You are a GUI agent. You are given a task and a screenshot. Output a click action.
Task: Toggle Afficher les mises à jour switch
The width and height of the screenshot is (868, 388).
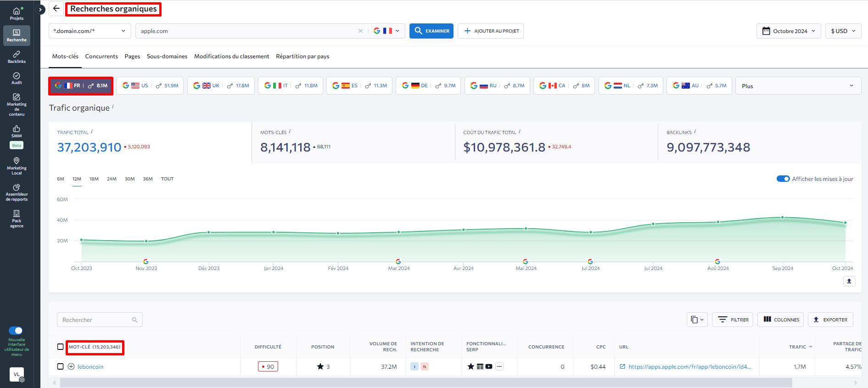pos(783,179)
